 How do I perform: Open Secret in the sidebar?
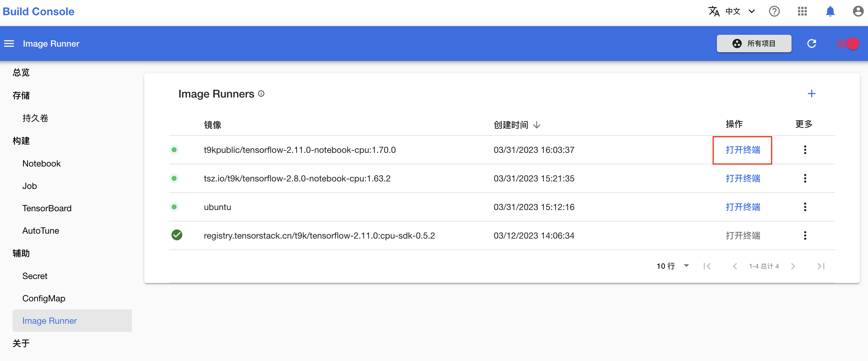click(35, 276)
